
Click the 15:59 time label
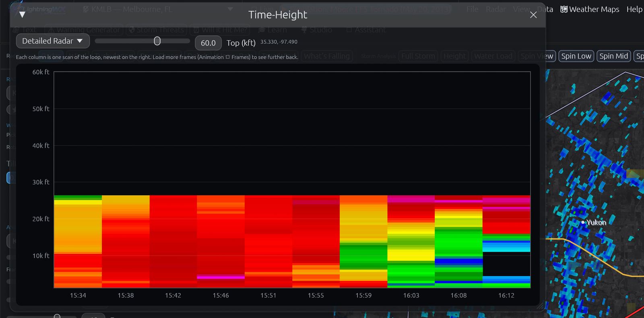(363, 295)
